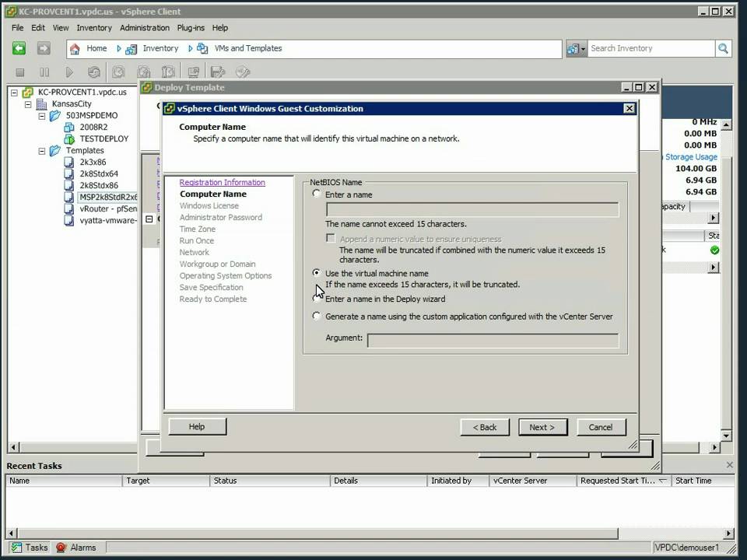Open Home from the house icon
The width and height of the screenshot is (747, 560).
click(75, 48)
